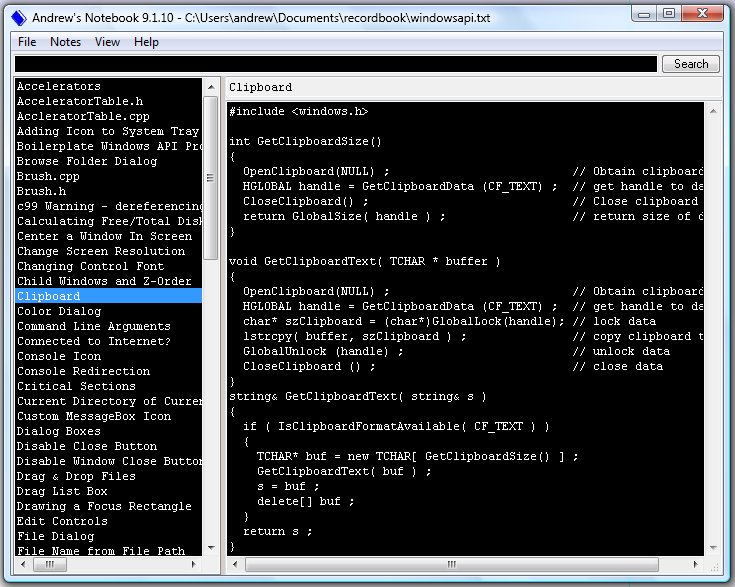Open the Drag List Box note

point(62,491)
